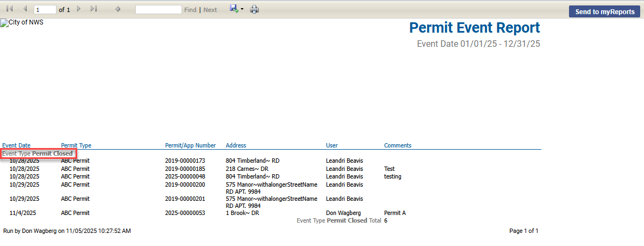Image resolution: width=644 pixels, height=246 pixels.
Task: Select the Event Date column header
Action: [x=16, y=145]
